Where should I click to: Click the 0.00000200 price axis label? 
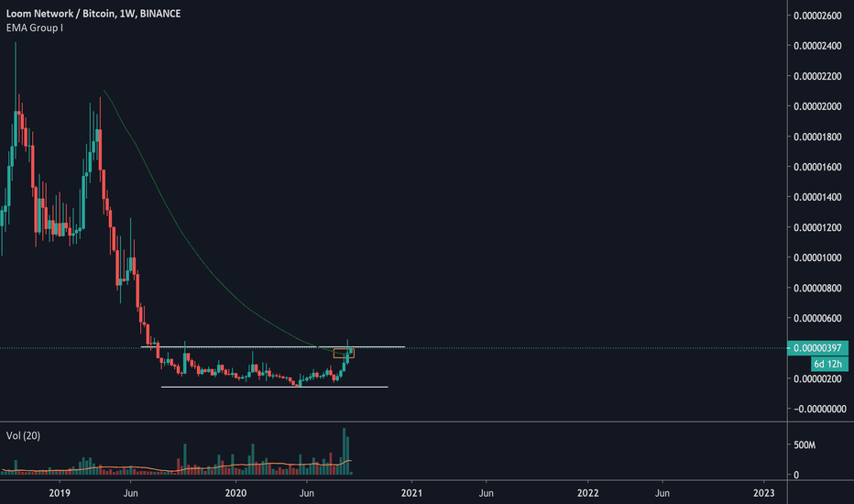817,378
